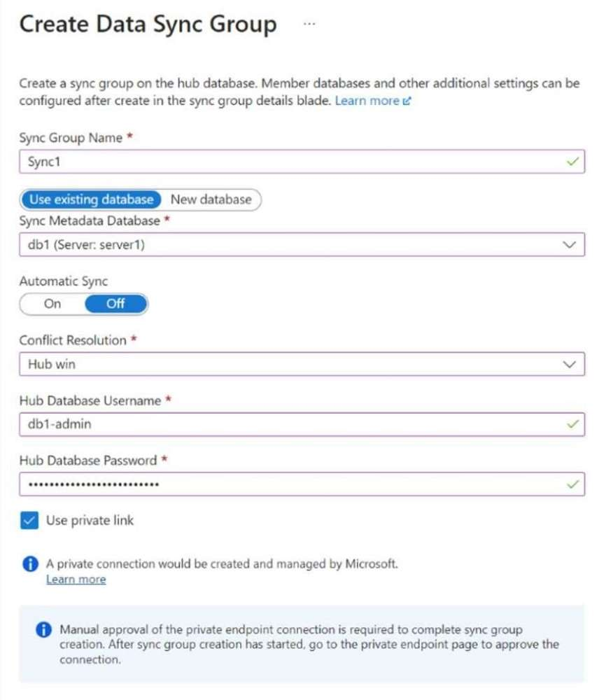
Task: Open the Learn more link in description
Action: pyautogui.click(x=367, y=101)
